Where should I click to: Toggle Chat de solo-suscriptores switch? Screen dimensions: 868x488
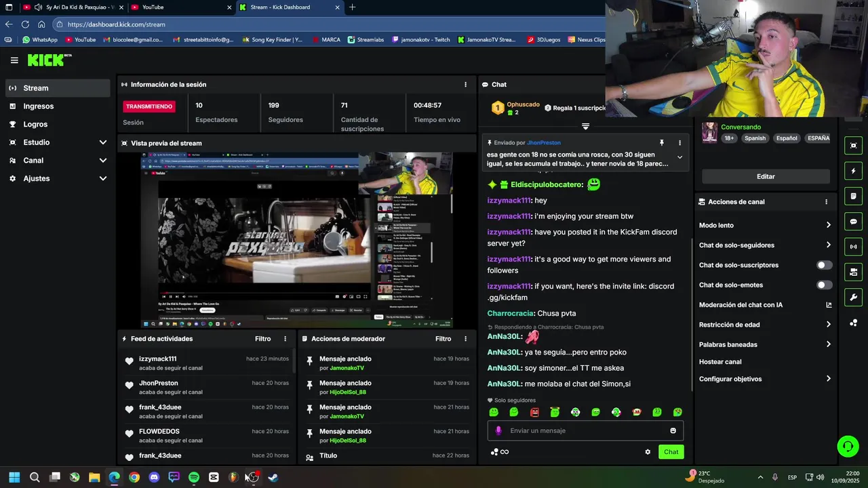[824, 265]
